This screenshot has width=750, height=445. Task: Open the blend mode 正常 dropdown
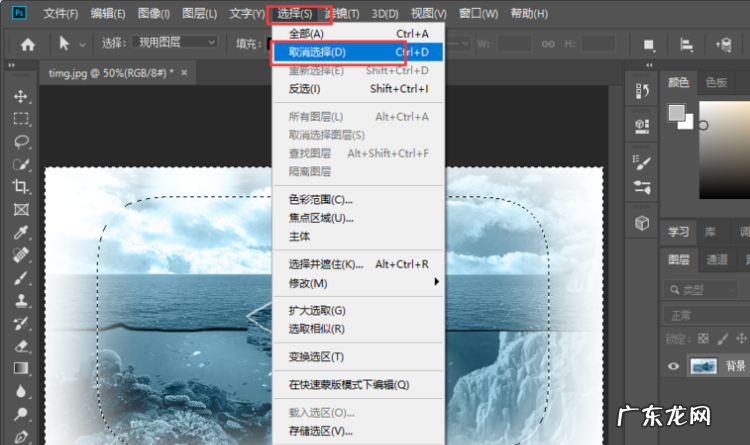(x=706, y=315)
